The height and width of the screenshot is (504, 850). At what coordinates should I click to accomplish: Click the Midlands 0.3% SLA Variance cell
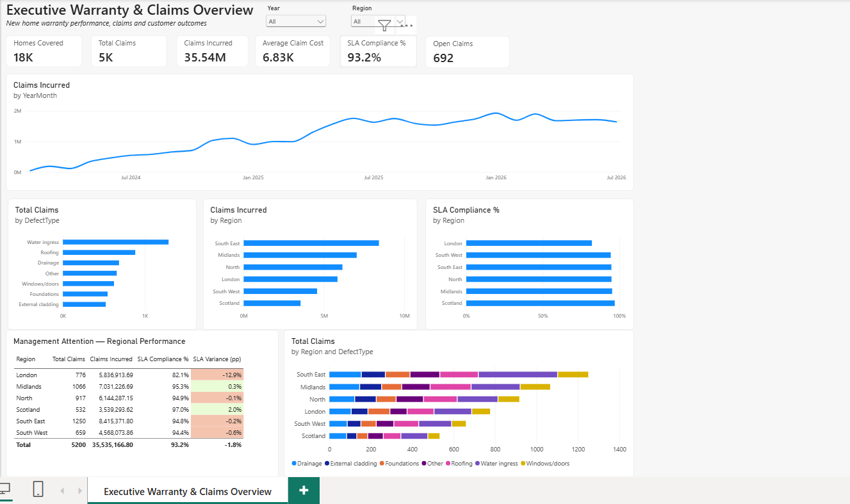[x=217, y=387]
